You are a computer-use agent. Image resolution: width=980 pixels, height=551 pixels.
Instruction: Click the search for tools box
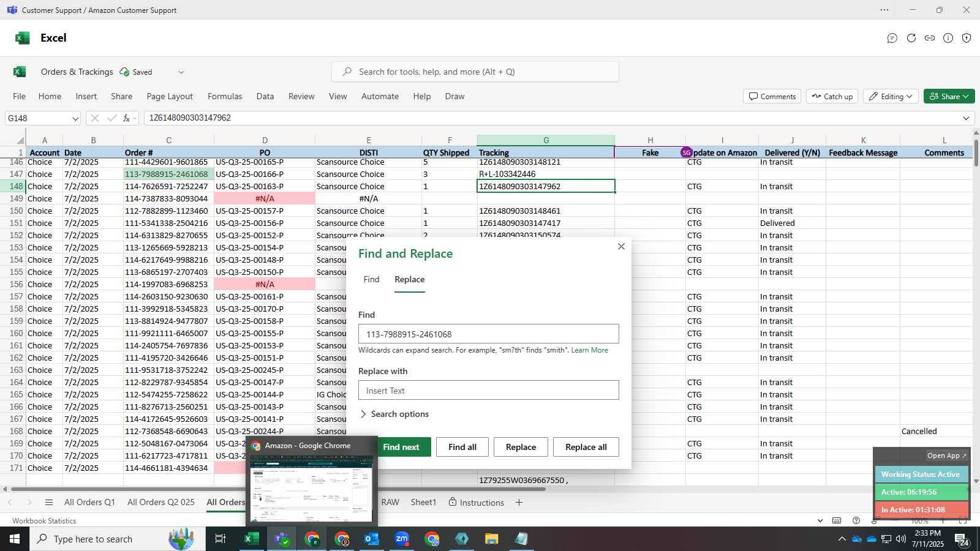click(x=475, y=72)
